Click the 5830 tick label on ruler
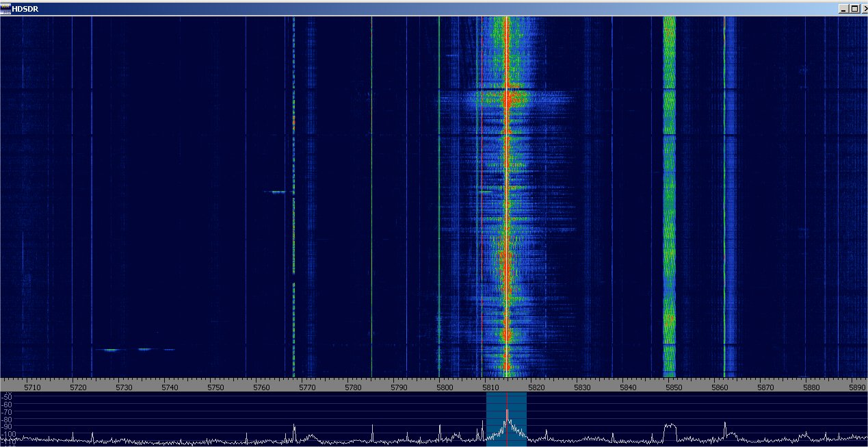 581,387
